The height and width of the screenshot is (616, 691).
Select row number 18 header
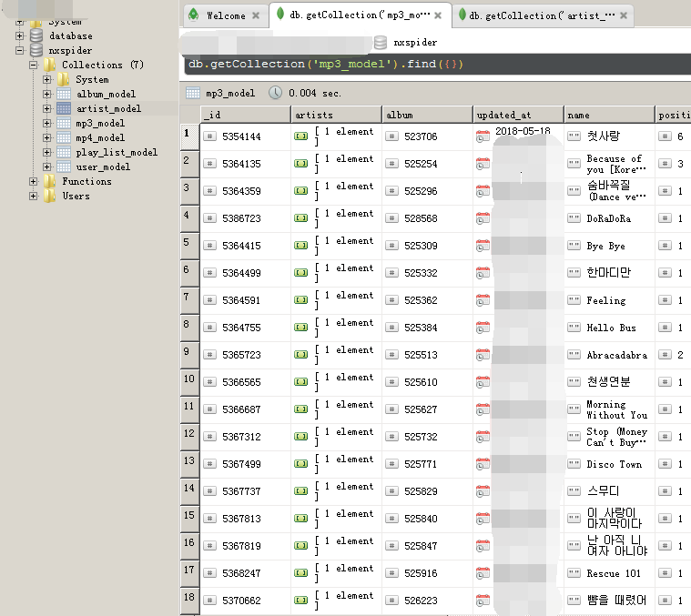pos(190,601)
